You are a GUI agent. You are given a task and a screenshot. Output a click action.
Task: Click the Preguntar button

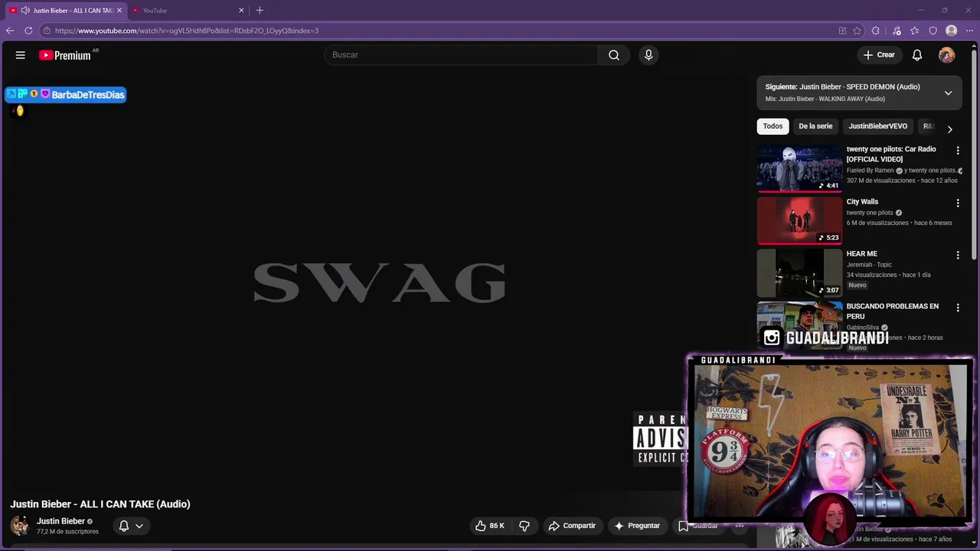coord(636,526)
